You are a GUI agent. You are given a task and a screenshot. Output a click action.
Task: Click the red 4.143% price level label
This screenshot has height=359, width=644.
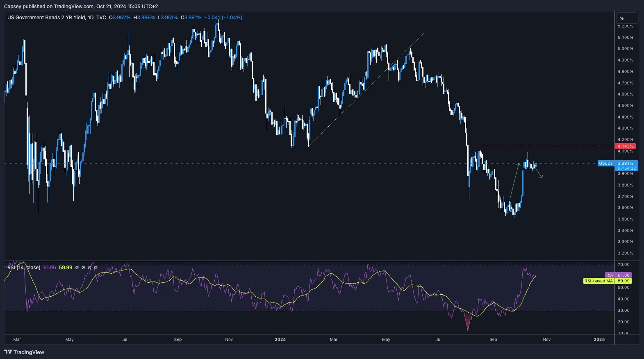pyautogui.click(x=626, y=146)
